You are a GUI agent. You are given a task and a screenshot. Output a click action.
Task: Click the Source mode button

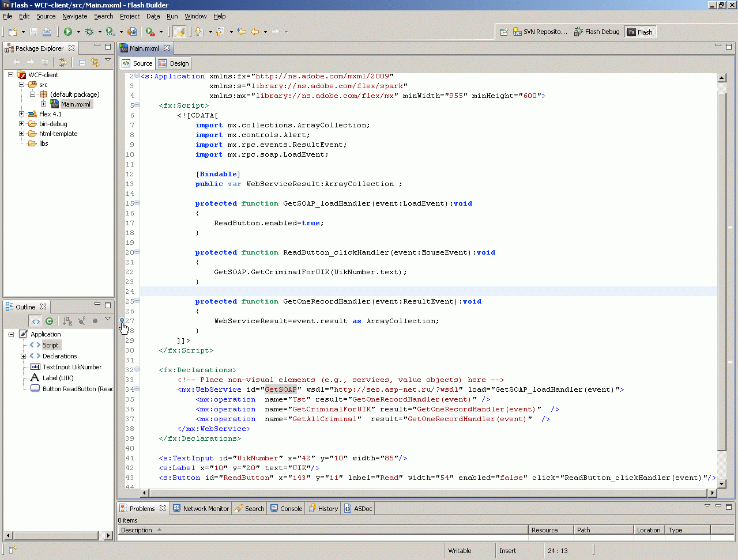pyautogui.click(x=137, y=63)
